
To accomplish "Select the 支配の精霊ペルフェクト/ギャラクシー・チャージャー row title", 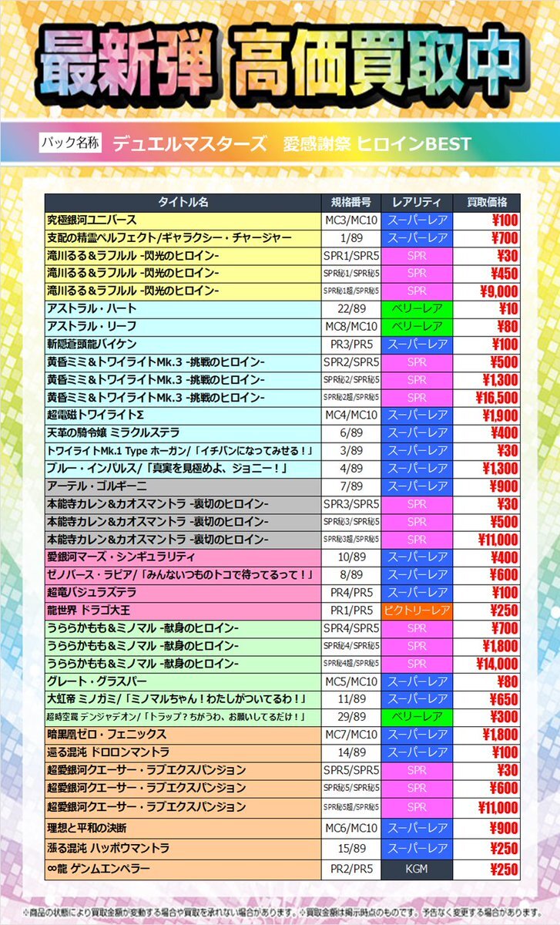I will pyautogui.click(x=183, y=238).
